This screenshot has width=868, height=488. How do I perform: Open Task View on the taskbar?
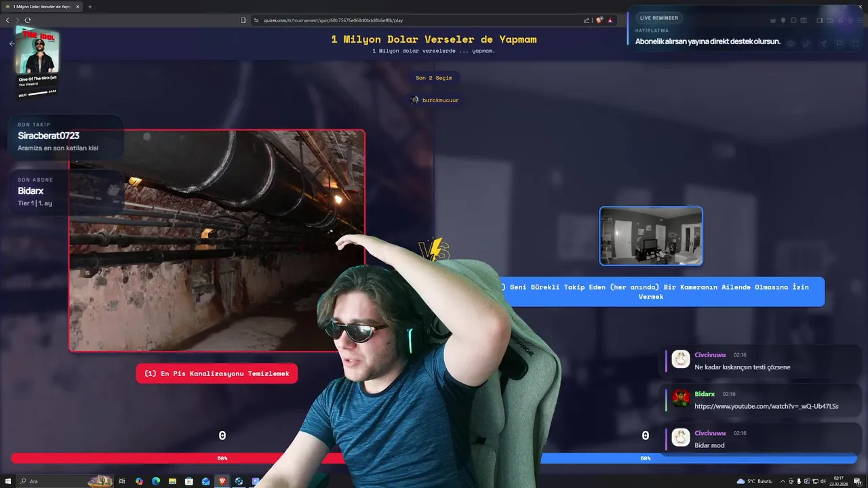pos(122,481)
